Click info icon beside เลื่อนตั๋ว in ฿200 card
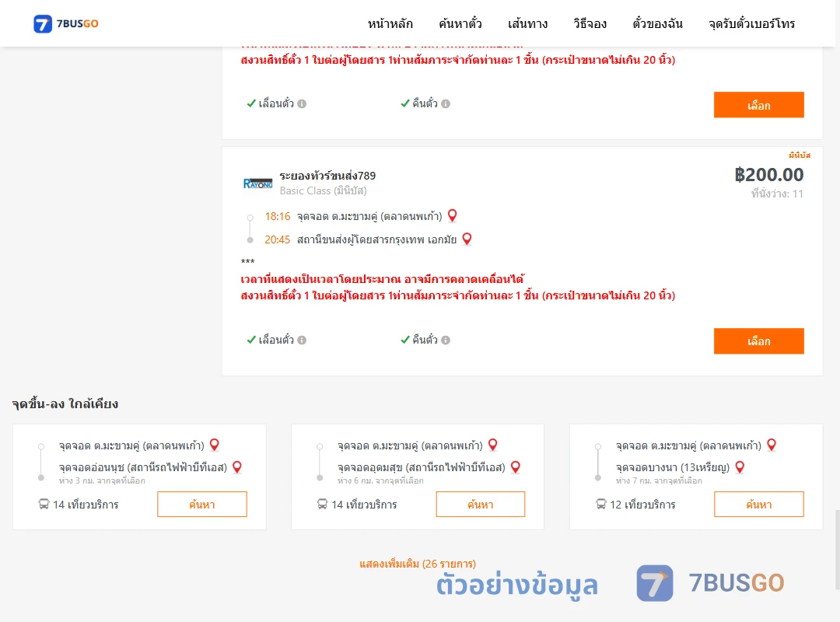This screenshot has height=622, width=840. (x=302, y=341)
